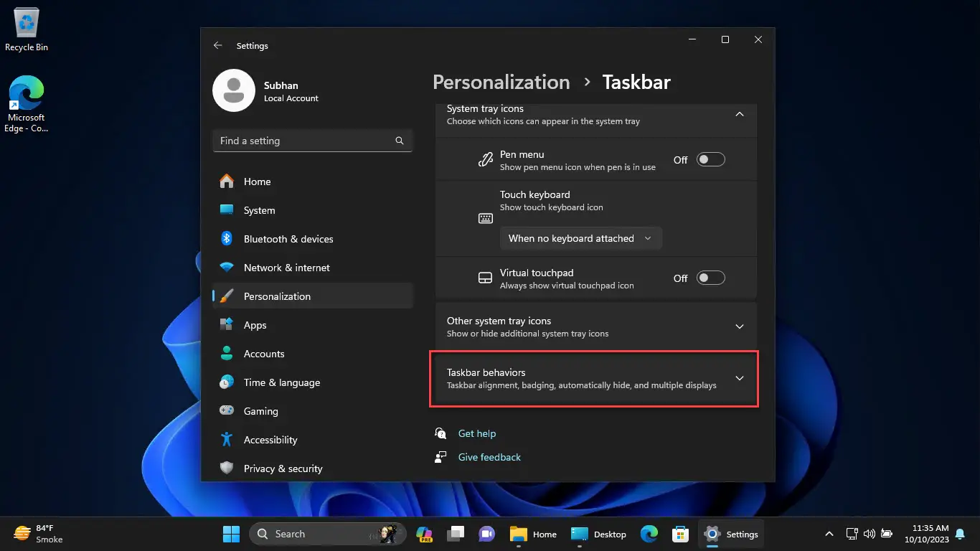Select Home in Settings sidebar

pyautogui.click(x=313, y=182)
